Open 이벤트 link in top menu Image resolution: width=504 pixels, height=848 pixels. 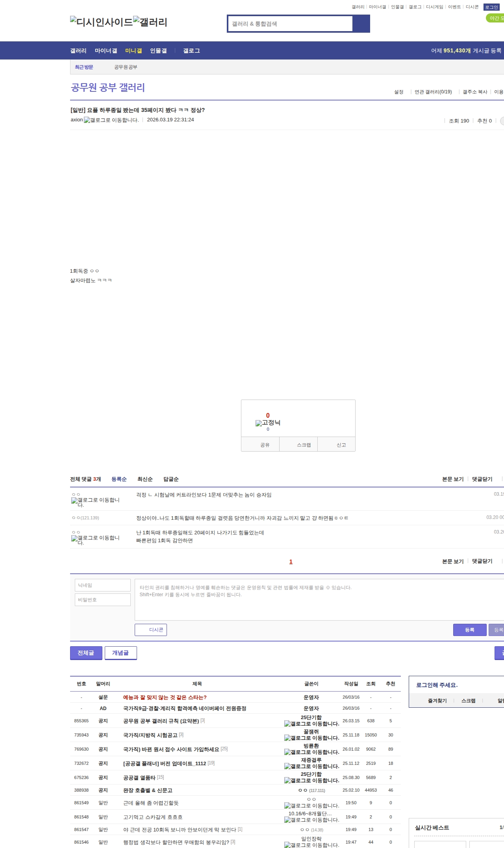click(x=454, y=7)
